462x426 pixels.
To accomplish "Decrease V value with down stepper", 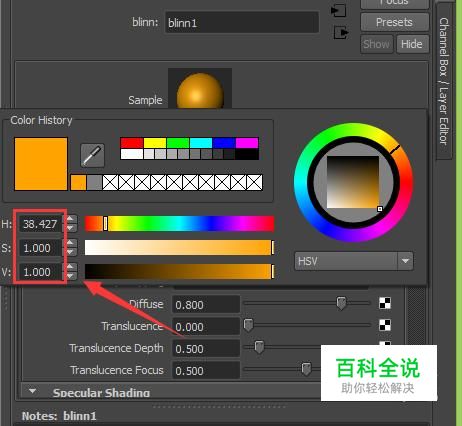I will [x=70, y=276].
